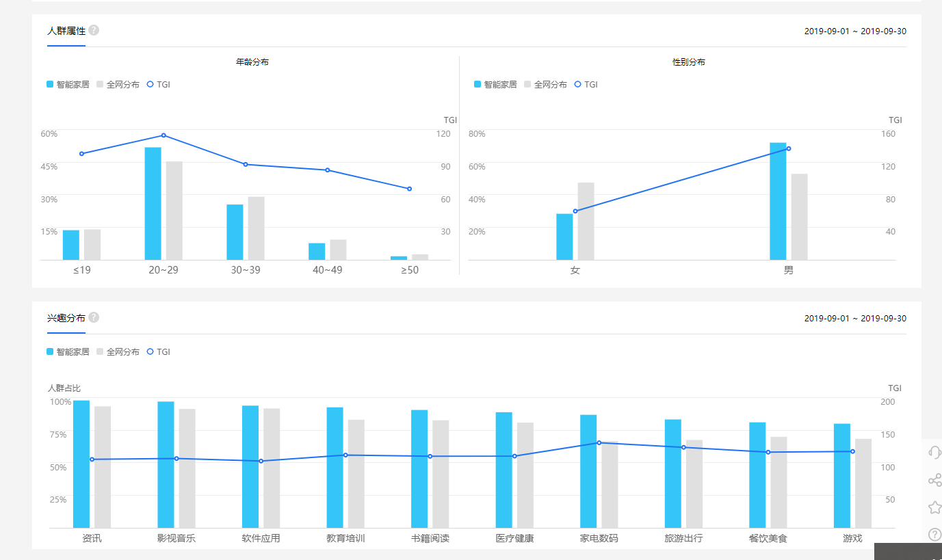Click the 性别分布 chart title
This screenshot has height=560, width=942.
pyautogui.click(x=689, y=62)
